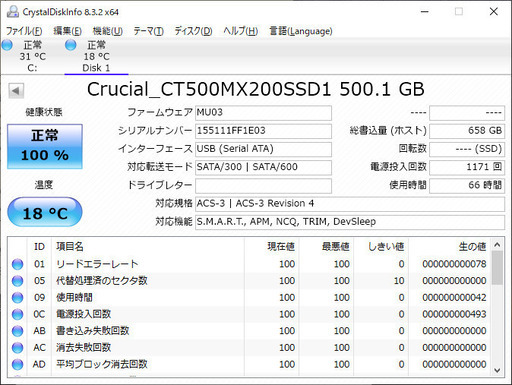Click the blue status orb for C: drive

click(7, 45)
